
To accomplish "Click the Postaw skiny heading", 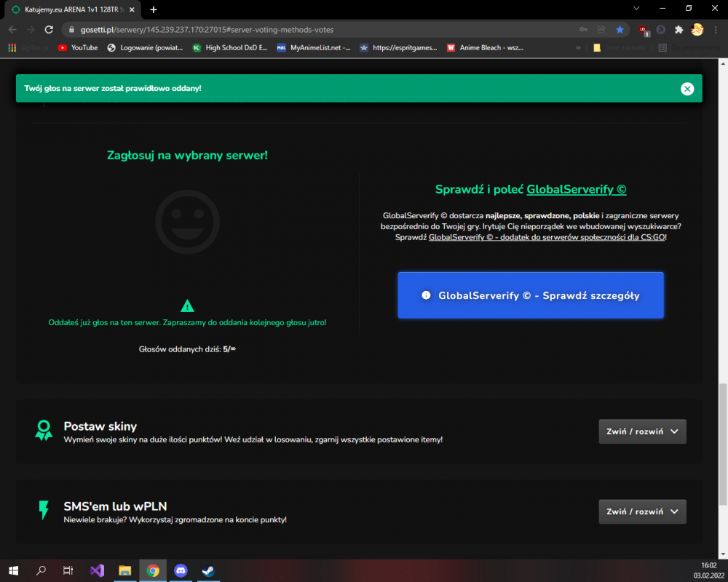I will [x=100, y=426].
